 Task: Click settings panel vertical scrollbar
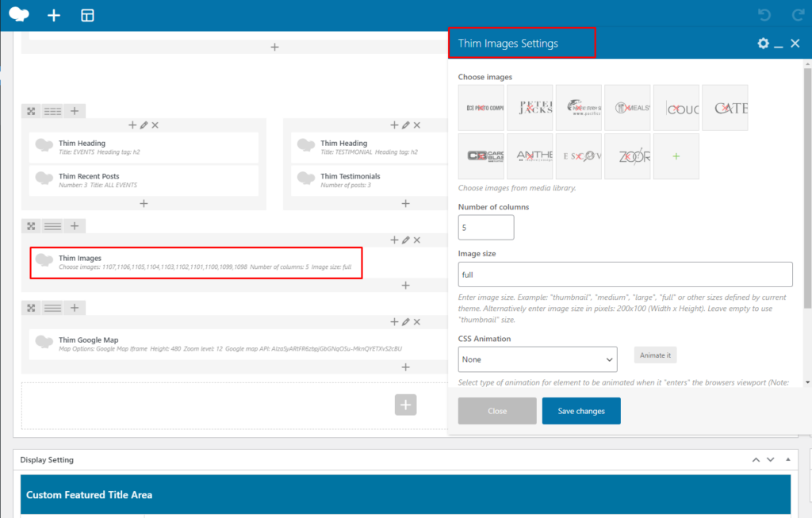tap(807, 189)
